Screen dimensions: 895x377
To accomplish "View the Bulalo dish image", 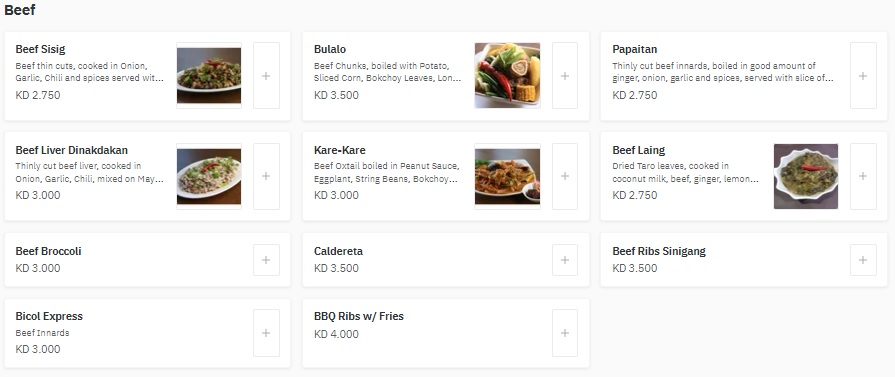I will (x=507, y=75).
